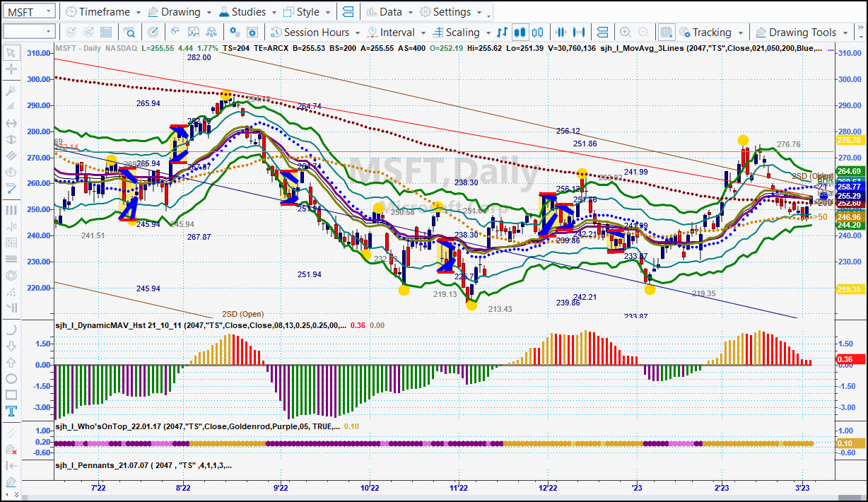Select the arc drawing tool

pyautogui.click(x=11, y=329)
